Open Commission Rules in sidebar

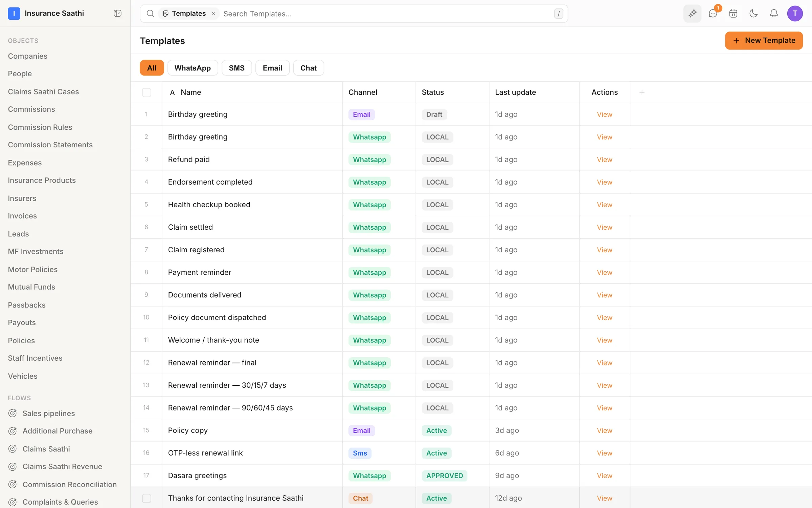(40, 127)
